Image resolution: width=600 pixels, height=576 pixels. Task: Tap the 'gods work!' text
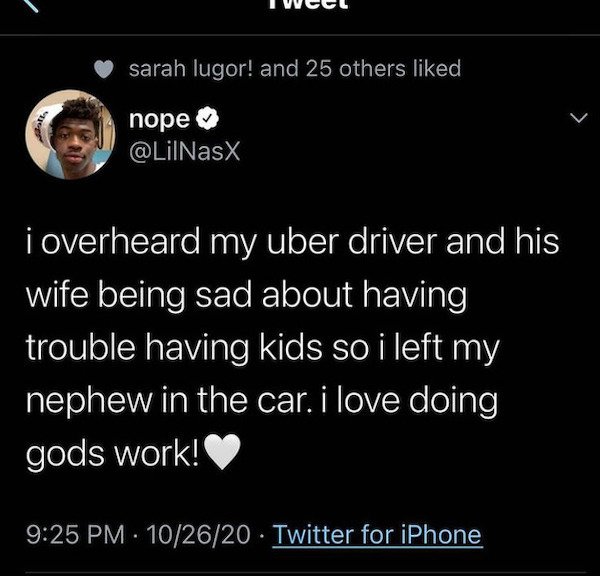point(113,454)
